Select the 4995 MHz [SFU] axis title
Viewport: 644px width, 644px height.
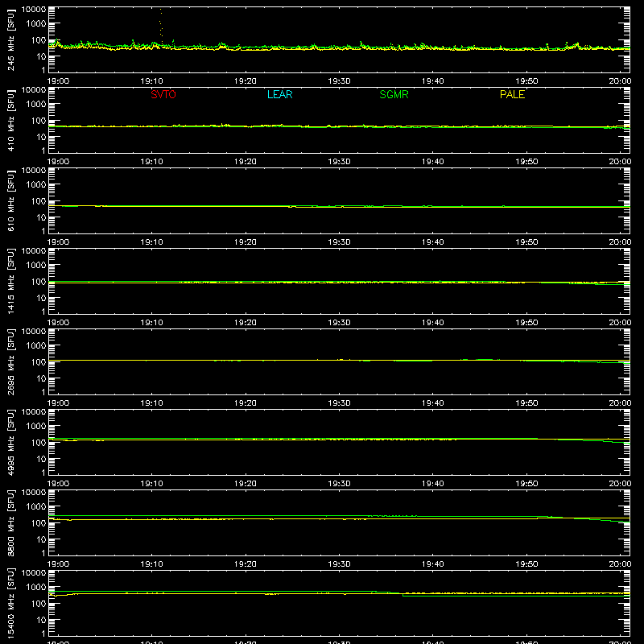pyautogui.click(x=10, y=442)
